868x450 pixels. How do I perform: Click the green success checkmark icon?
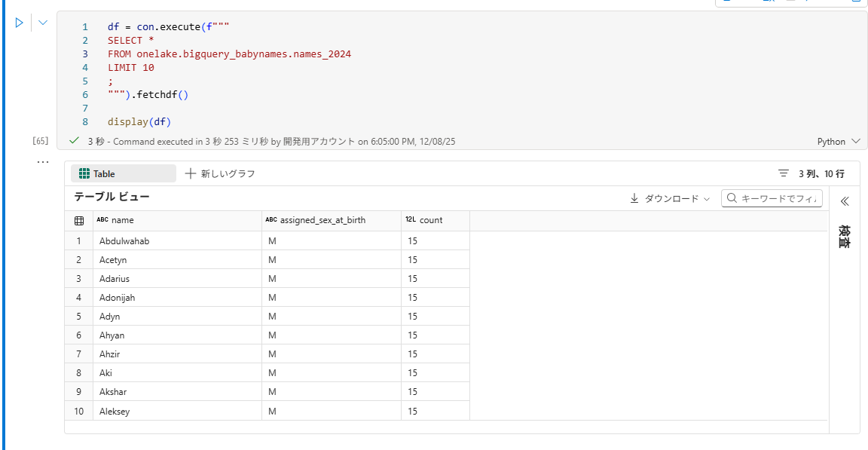[x=74, y=141]
